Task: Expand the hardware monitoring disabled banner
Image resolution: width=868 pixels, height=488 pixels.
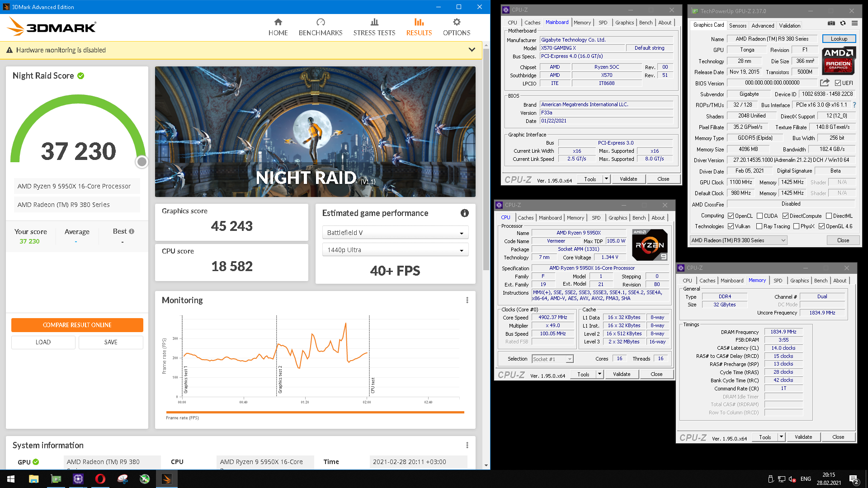Action: (x=472, y=50)
